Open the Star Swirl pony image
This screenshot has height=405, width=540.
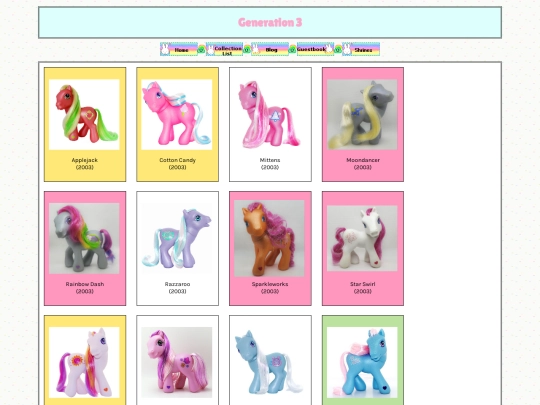tap(362, 238)
